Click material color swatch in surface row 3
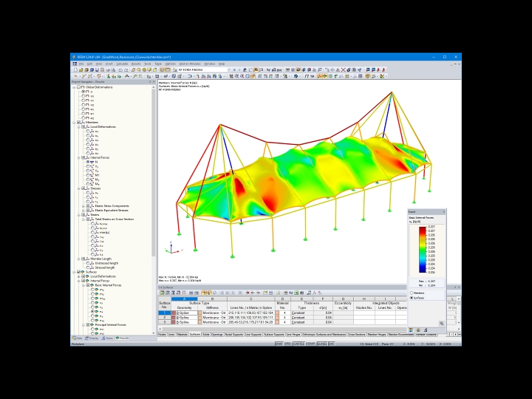 point(277,322)
